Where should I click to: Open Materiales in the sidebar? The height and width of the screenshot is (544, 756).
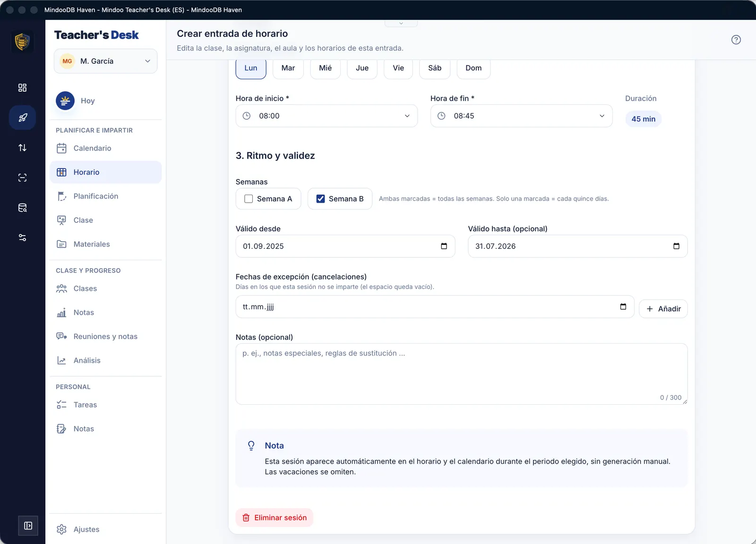[105, 244]
